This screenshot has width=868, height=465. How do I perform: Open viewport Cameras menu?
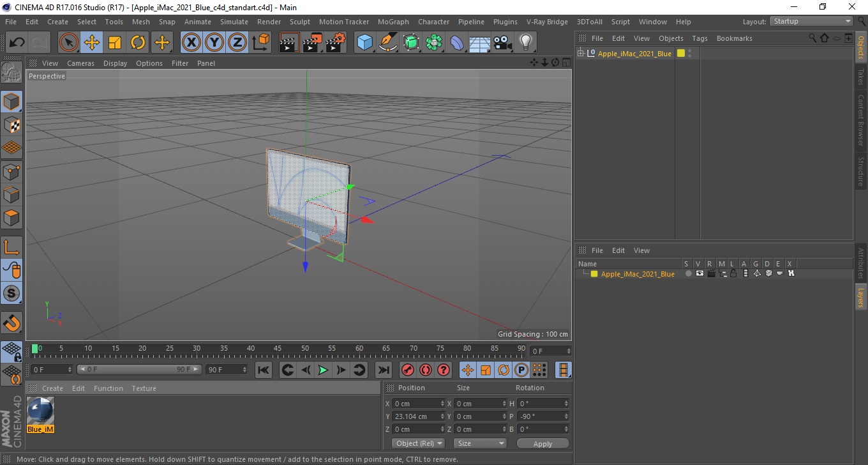(80, 63)
